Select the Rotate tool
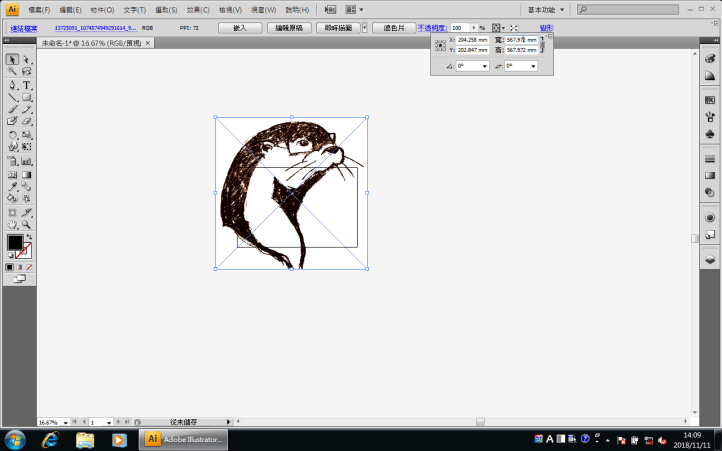The image size is (722, 451). 12,134
